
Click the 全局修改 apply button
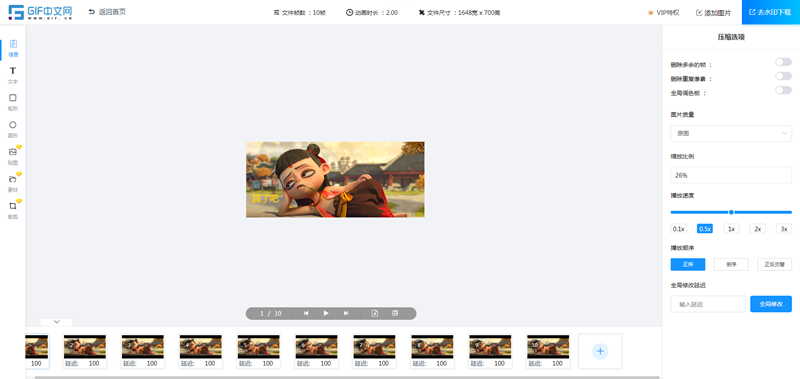pos(771,304)
